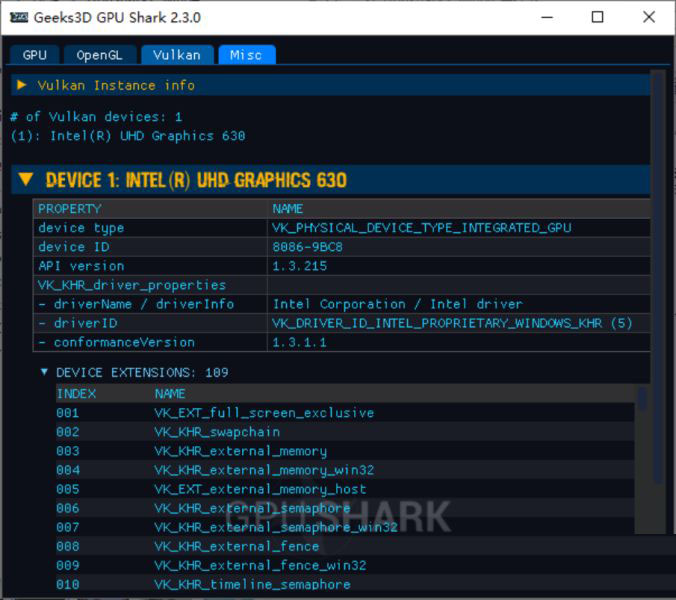
Task: Select extension VK_KHR_external_memory_win32
Action: (264, 470)
